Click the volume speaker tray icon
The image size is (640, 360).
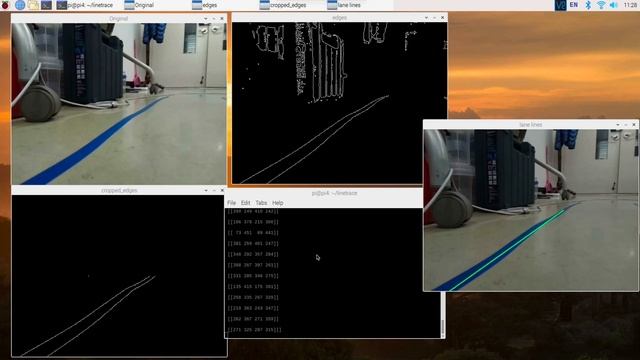[613, 5]
